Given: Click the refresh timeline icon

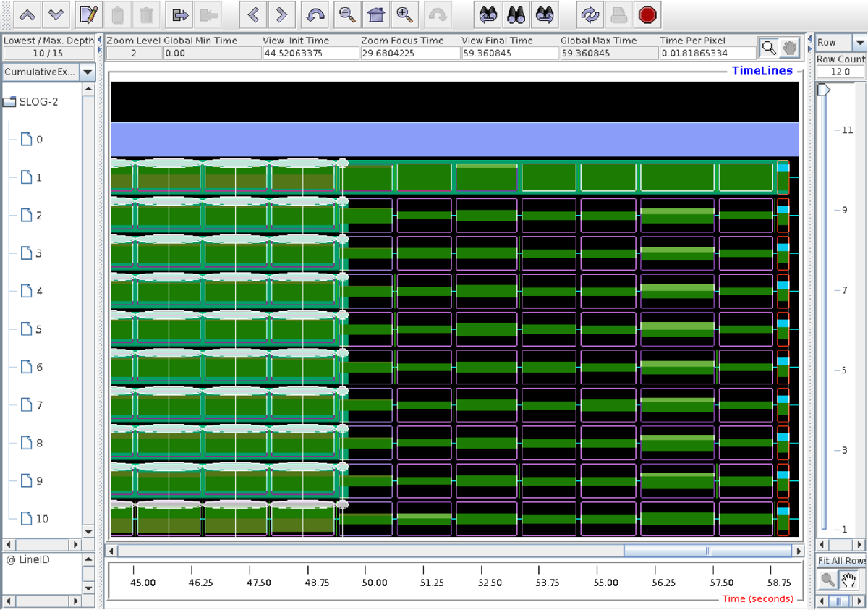Looking at the screenshot, I should pyautogui.click(x=590, y=14).
